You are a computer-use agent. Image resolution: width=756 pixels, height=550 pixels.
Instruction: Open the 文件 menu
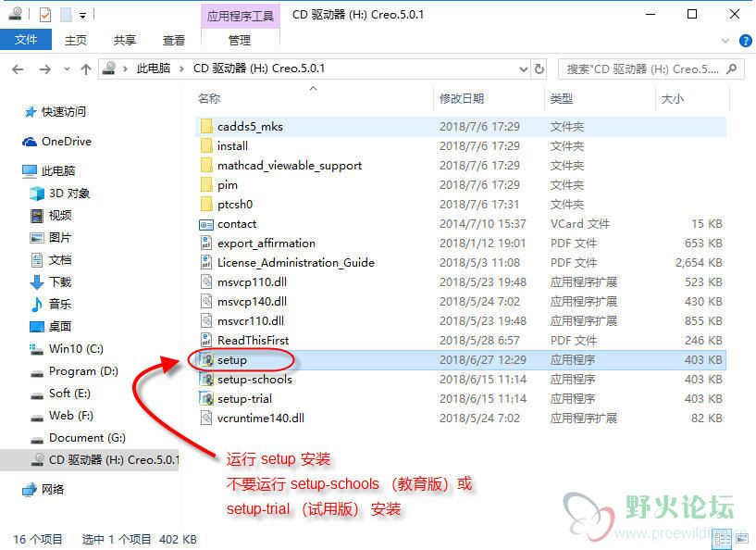[x=26, y=40]
